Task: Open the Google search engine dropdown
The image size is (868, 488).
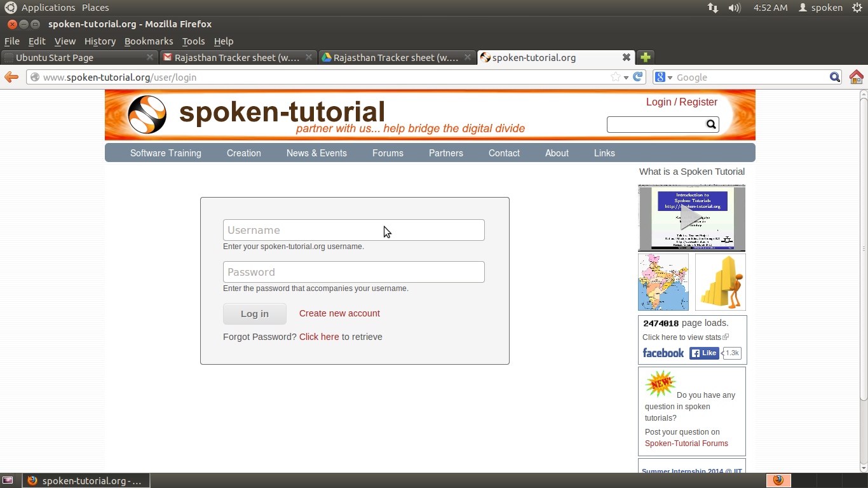Action: (664, 78)
